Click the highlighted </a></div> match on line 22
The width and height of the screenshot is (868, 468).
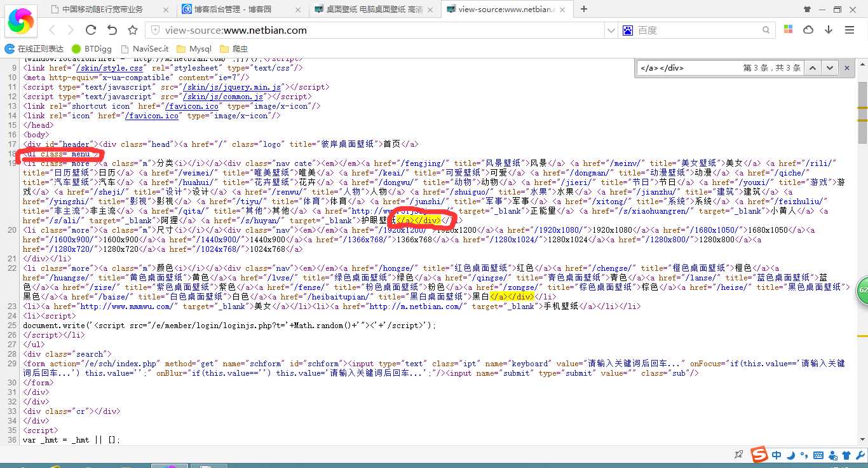pos(512,296)
